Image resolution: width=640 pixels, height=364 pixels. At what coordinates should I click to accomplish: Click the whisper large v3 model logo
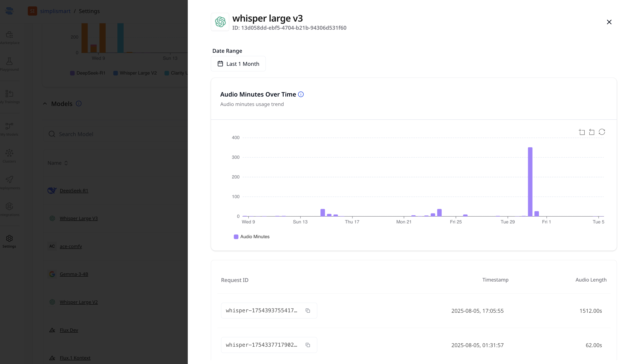pyautogui.click(x=220, y=22)
